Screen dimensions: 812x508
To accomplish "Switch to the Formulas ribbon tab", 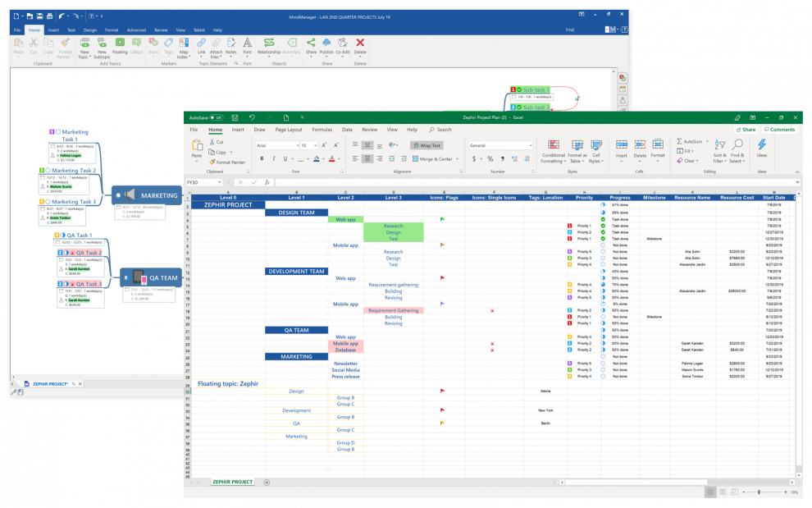I will [324, 130].
